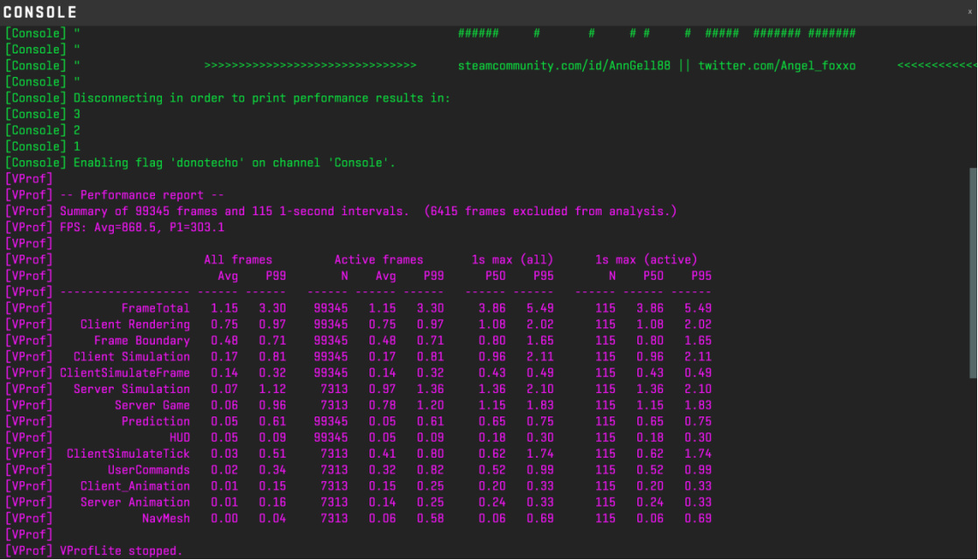Click the ClientSimulateTick row label
Viewport: 978px width, 560px height.
point(128,454)
